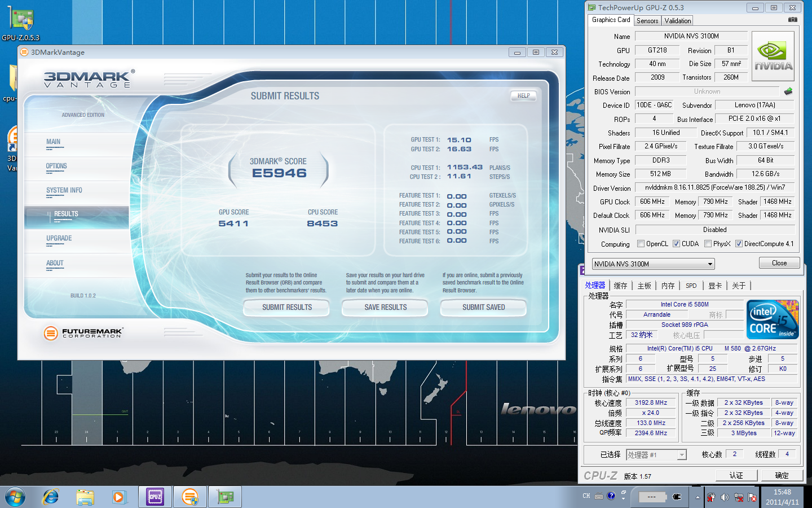Click the E5946 3DMark score
The width and height of the screenshot is (812, 508).
[x=280, y=173]
